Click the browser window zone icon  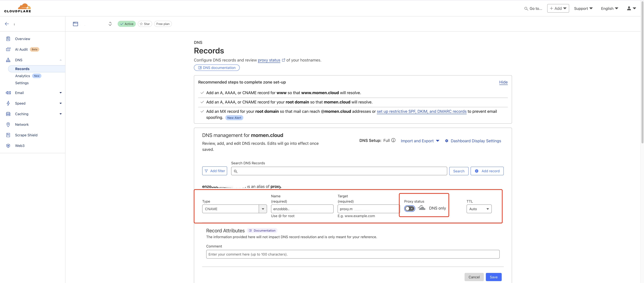75,24
